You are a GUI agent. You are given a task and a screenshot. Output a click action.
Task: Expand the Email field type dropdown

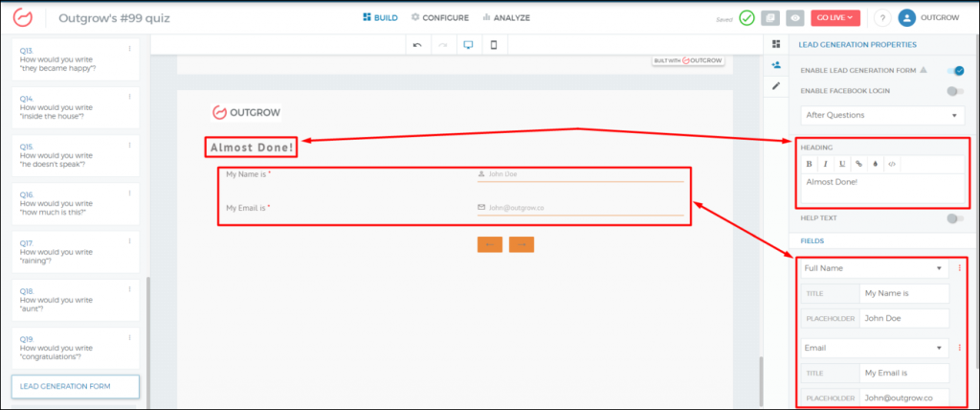[872, 349]
